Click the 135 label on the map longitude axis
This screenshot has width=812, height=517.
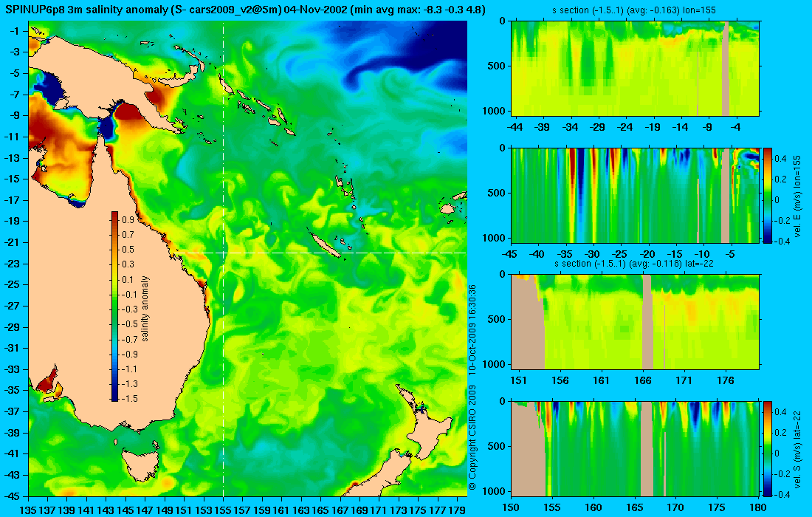click(x=27, y=510)
